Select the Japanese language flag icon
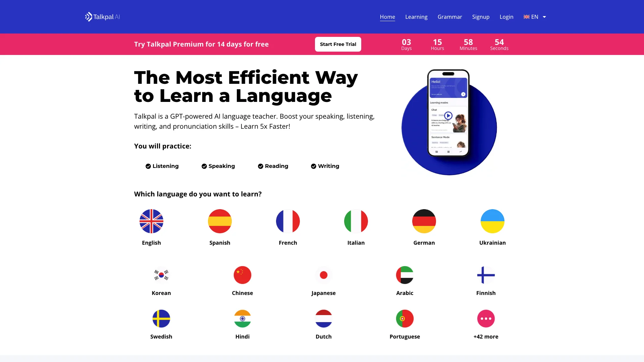Screen dimensions: 644x362 click(x=323, y=275)
